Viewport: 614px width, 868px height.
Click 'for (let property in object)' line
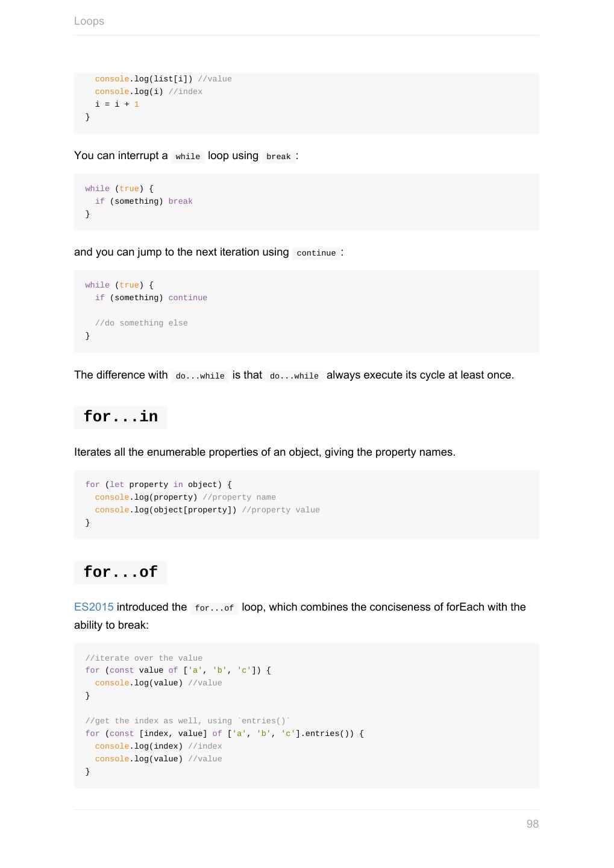pos(158,485)
